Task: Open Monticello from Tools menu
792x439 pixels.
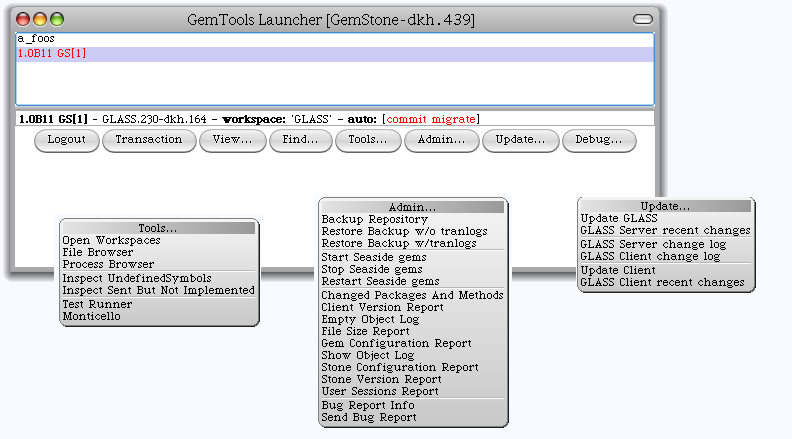Action: 159,317
